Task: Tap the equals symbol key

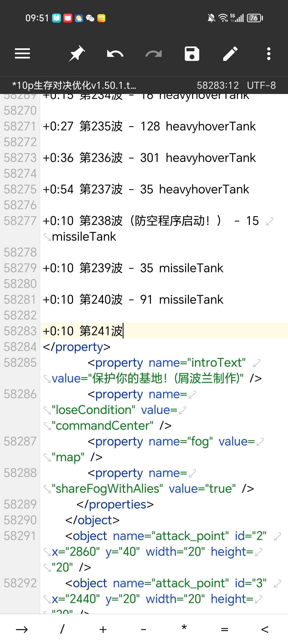Action: click(x=225, y=630)
